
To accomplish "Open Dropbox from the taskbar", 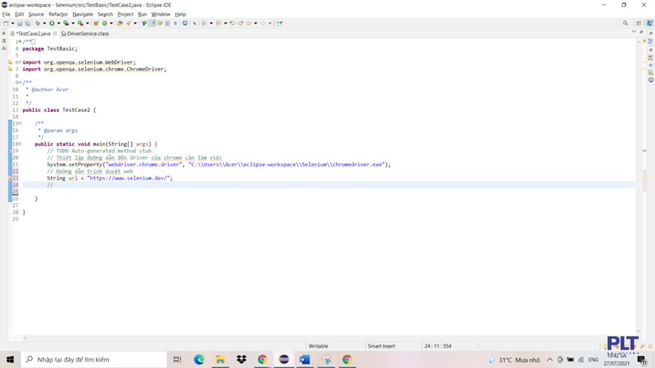I will tap(241, 359).
